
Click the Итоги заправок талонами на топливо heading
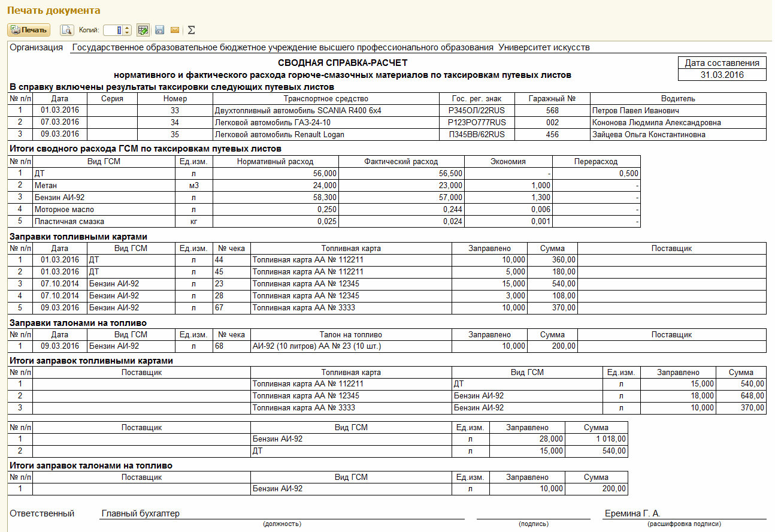pyautogui.click(x=91, y=465)
